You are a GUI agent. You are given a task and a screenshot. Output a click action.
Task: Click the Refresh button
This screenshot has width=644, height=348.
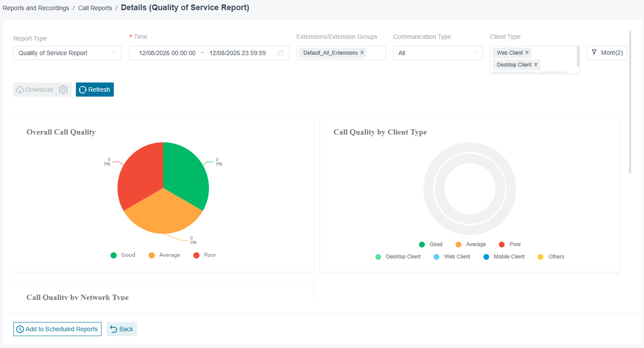pos(95,90)
